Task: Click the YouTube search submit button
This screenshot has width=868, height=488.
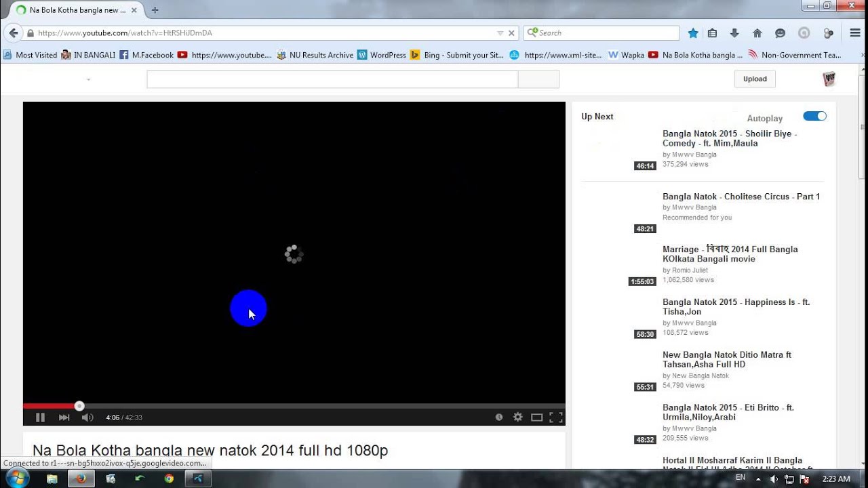Action: pos(538,79)
